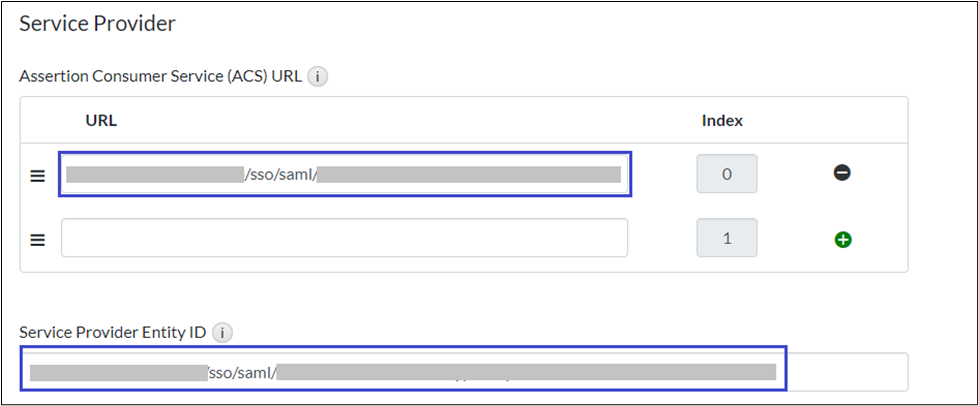Click the URL column header
Image resolution: width=979 pixels, height=406 pixels.
[101, 121]
